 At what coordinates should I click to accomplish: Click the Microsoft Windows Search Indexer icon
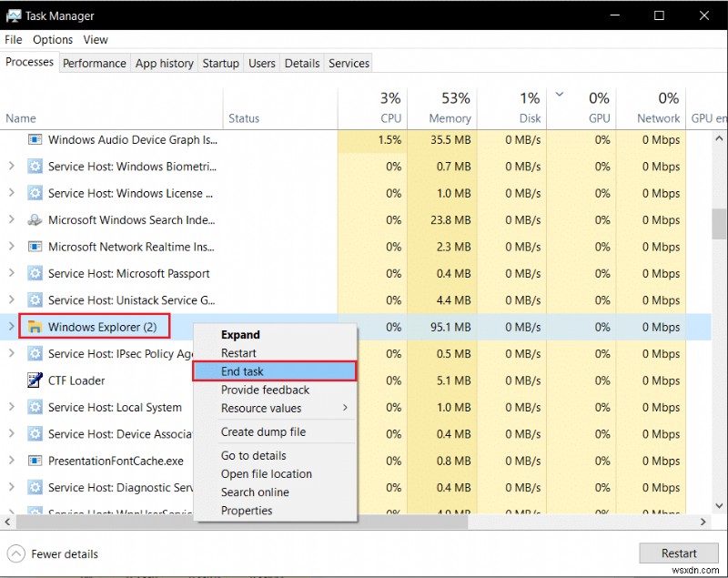[x=35, y=220]
